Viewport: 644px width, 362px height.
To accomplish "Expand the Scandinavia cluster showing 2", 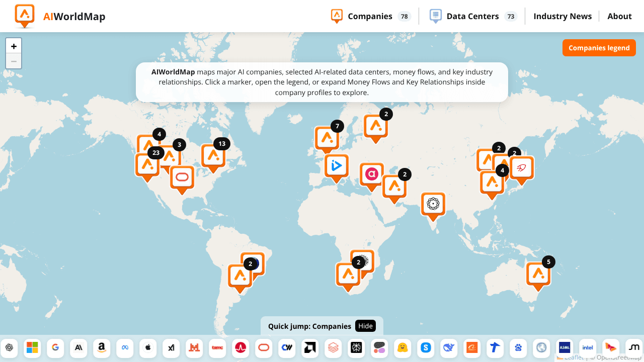I will click(376, 129).
